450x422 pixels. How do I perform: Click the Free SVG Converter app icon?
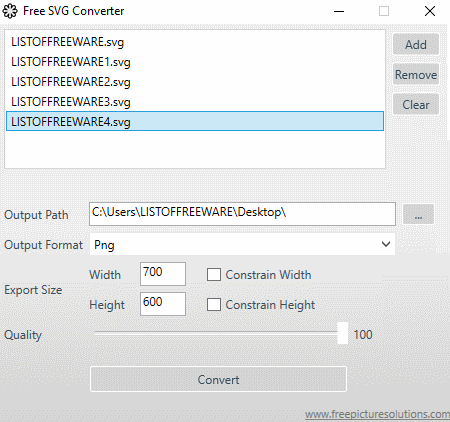tap(10, 11)
